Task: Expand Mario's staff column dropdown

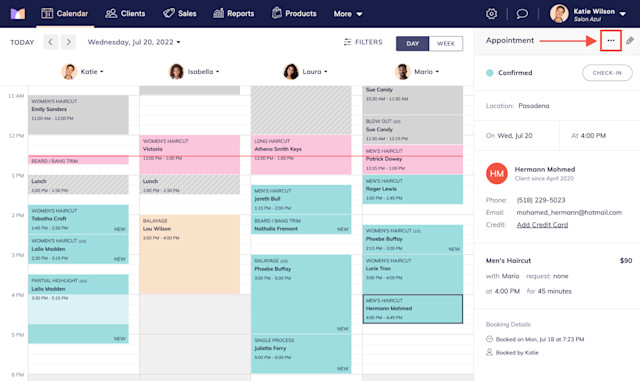Action: coord(437,71)
